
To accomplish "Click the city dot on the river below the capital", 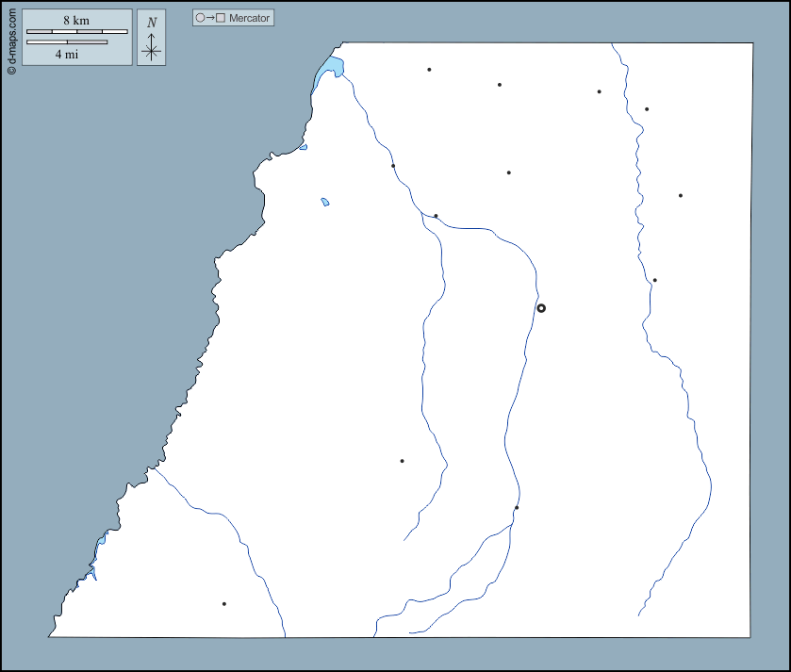I will (x=517, y=508).
